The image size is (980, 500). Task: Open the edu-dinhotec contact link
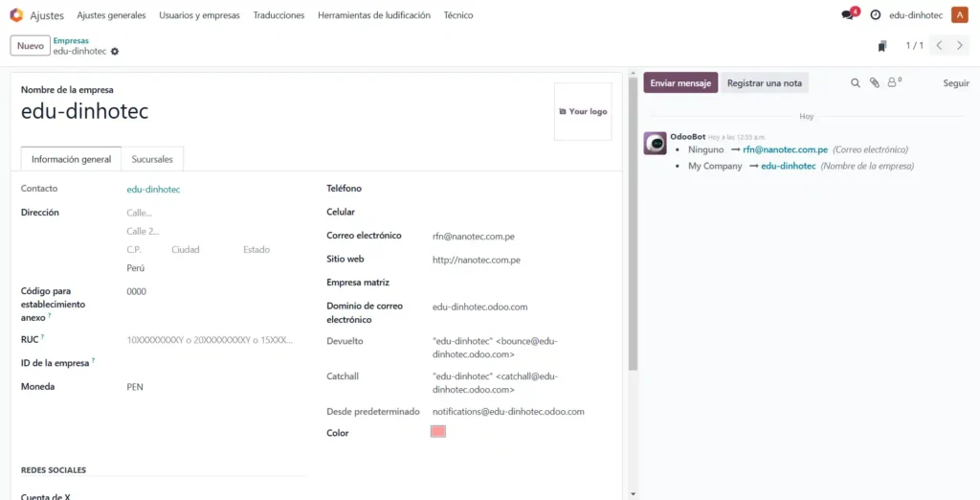(x=153, y=189)
